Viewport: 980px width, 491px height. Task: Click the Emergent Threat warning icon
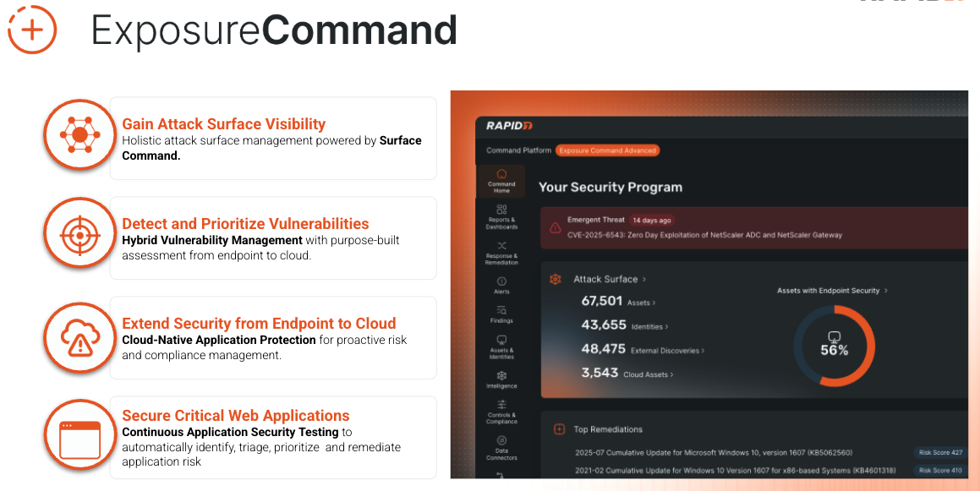click(554, 227)
